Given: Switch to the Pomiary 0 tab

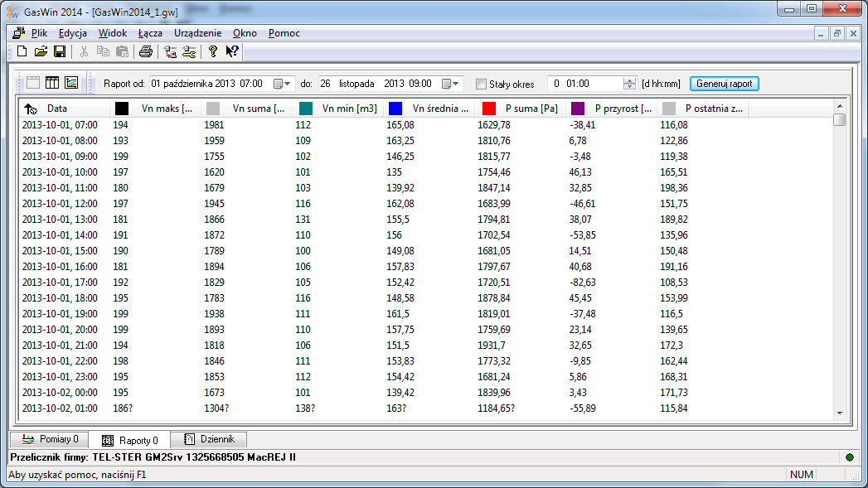Looking at the screenshot, I should click(50, 439).
